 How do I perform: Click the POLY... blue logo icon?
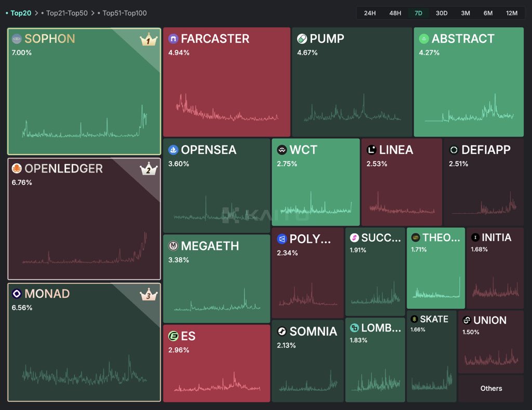coord(282,239)
